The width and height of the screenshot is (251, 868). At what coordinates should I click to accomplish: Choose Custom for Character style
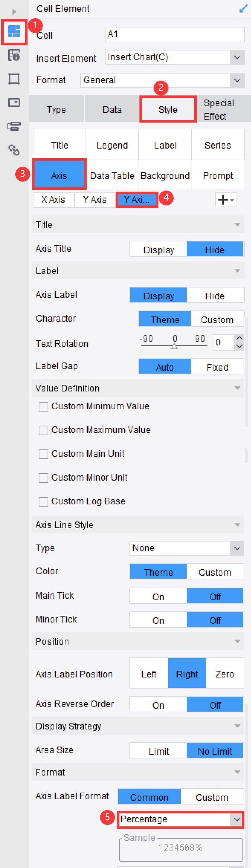(x=217, y=319)
